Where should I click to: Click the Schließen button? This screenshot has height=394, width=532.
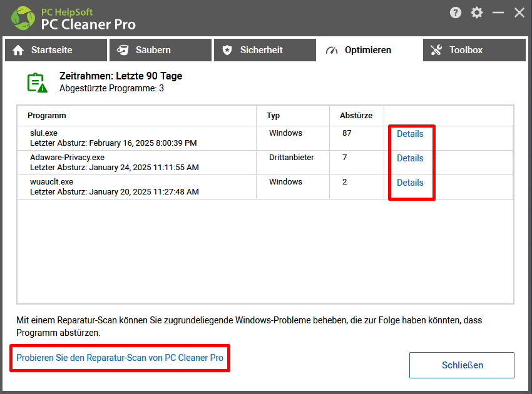tap(462, 365)
